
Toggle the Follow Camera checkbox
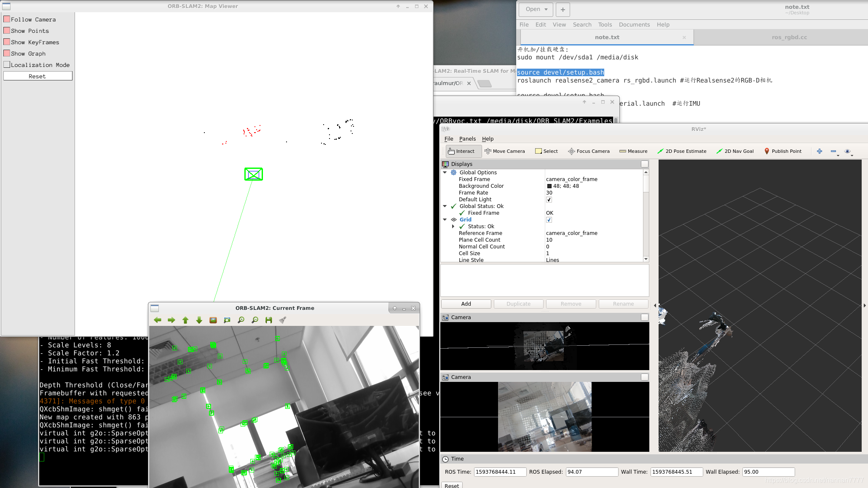7,19
